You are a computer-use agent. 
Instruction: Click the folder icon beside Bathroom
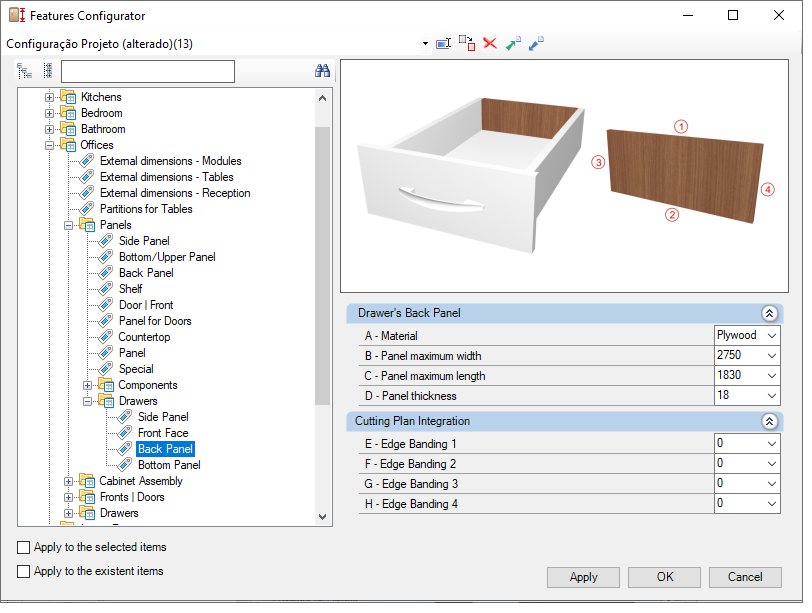[68, 129]
